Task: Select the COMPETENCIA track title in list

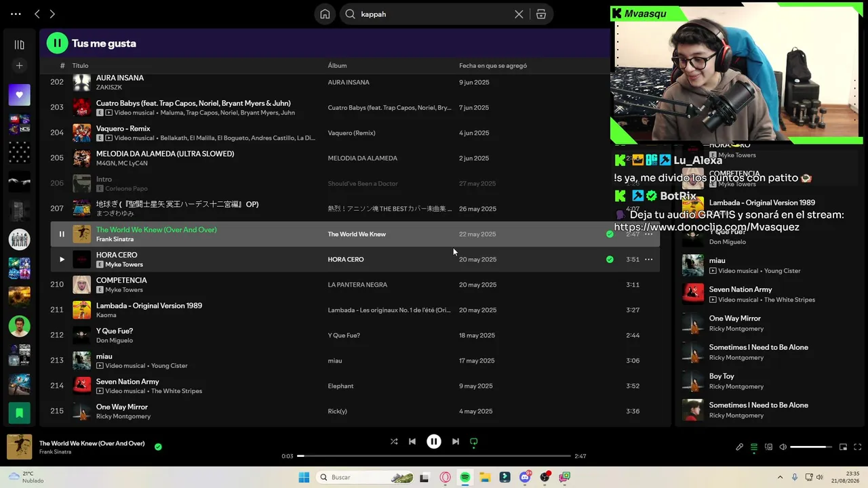Action: coord(121,280)
